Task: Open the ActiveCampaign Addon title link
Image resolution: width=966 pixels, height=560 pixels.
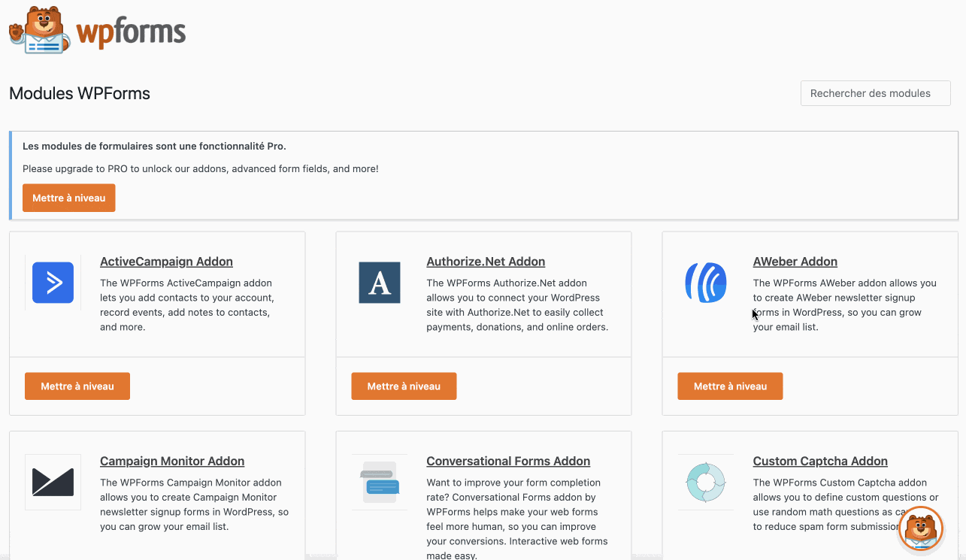Action: pos(166,262)
